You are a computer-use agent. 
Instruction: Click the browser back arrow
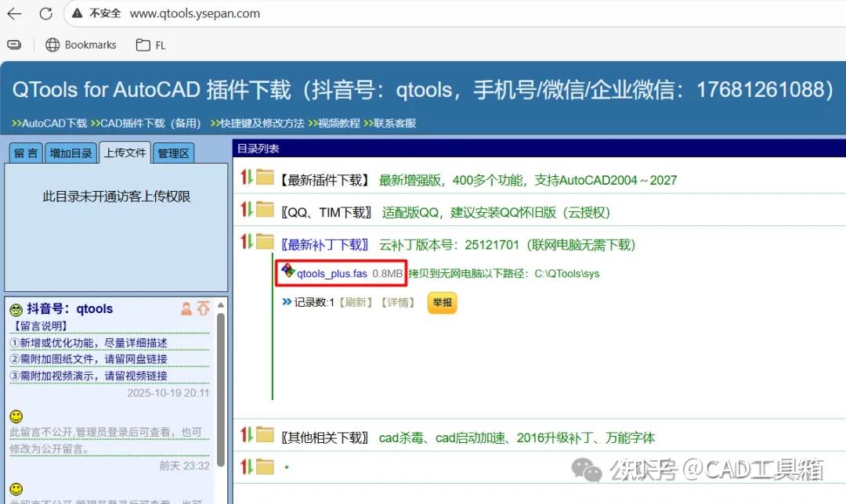[x=15, y=13]
